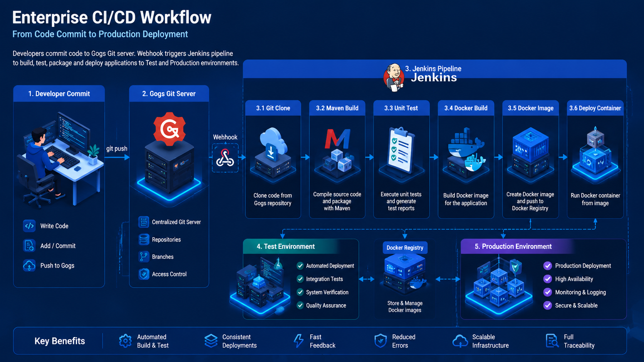Click the checkmark beside Quality Assurance
Screen dimensions: 644x362
[300, 305]
